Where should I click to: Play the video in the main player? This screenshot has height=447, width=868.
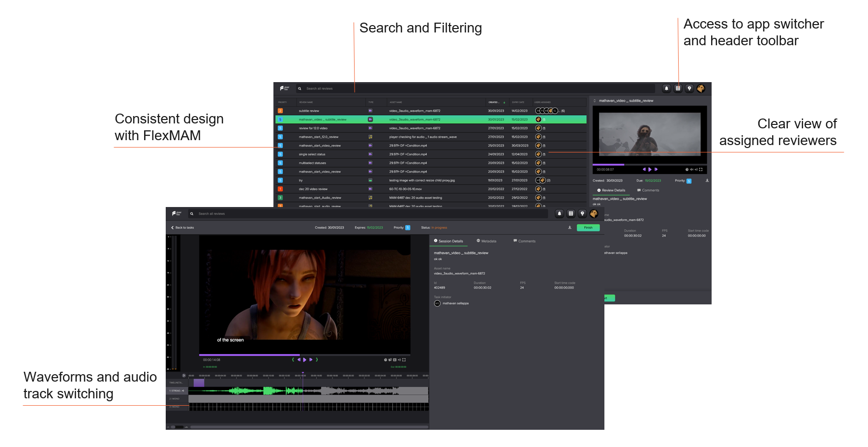305,360
